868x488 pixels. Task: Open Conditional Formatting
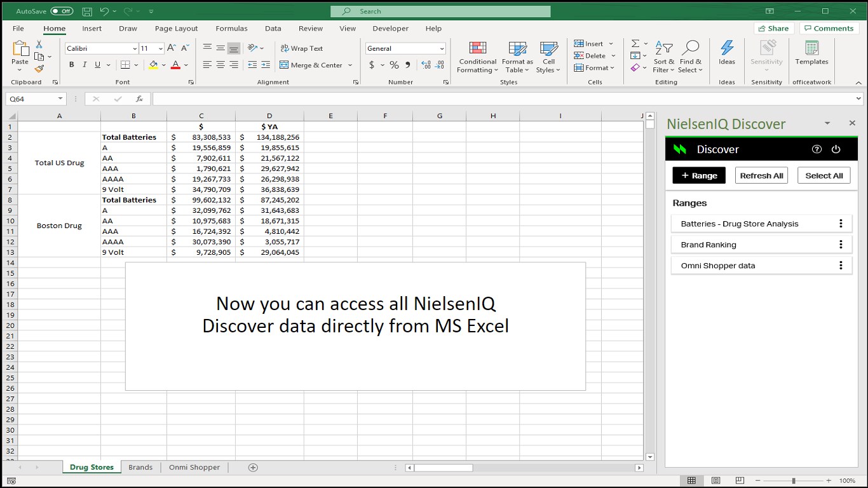point(478,57)
